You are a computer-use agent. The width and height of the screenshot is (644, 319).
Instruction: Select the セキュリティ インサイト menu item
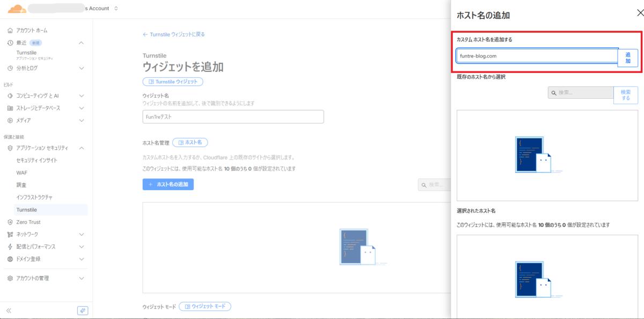point(36,160)
